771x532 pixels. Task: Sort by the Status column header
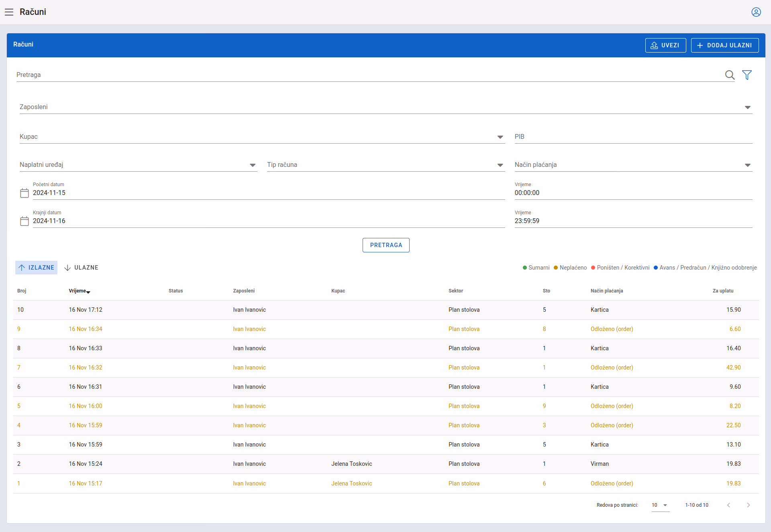pos(175,291)
